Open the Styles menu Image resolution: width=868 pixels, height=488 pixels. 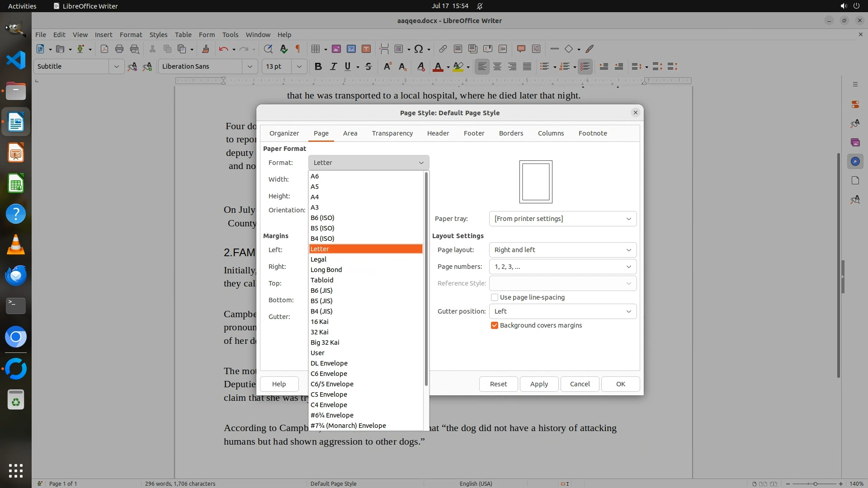coord(158,34)
